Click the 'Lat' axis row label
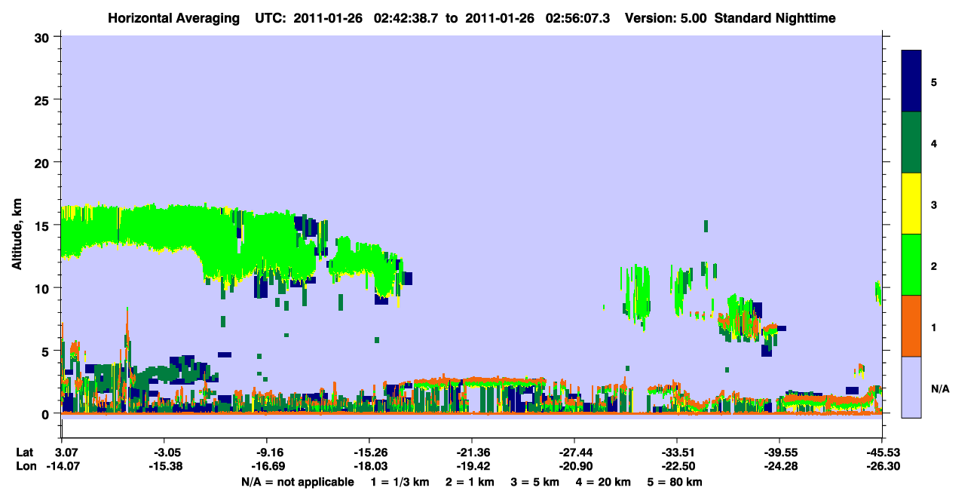This screenshot has height=503, width=980. pyautogui.click(x=25, y=452)
